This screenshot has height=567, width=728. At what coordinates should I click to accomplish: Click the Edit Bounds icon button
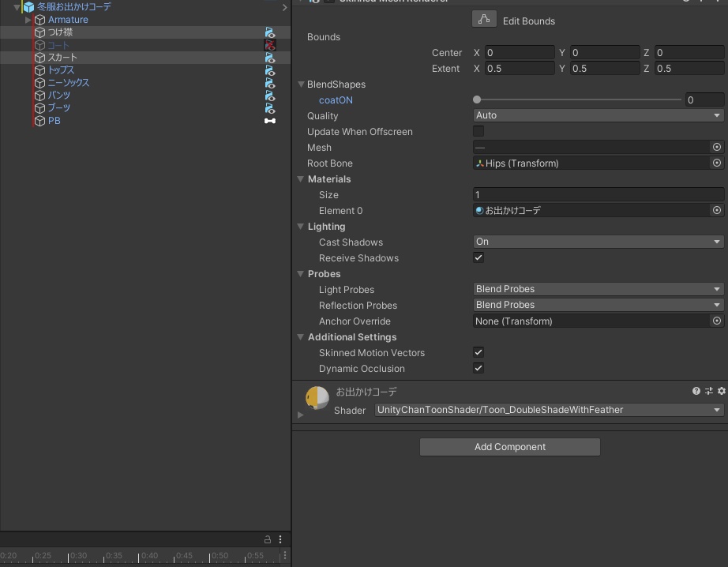pos(484,20)
